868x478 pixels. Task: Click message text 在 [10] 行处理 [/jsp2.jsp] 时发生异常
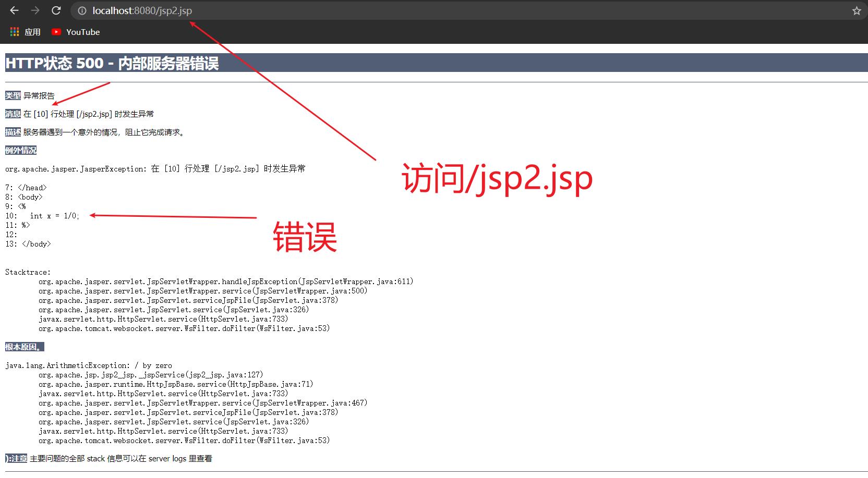tap(89, 114)
